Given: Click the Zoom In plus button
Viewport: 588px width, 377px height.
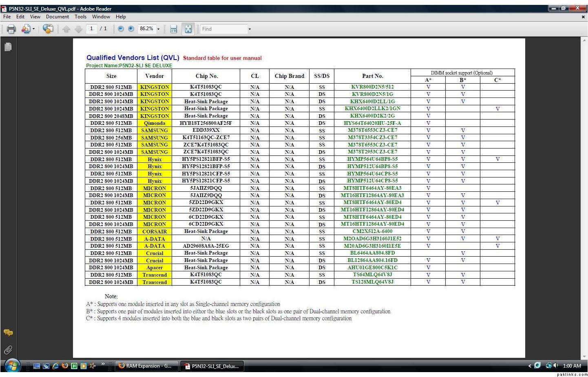Looking at the screenshot, I should pos(131,29).
